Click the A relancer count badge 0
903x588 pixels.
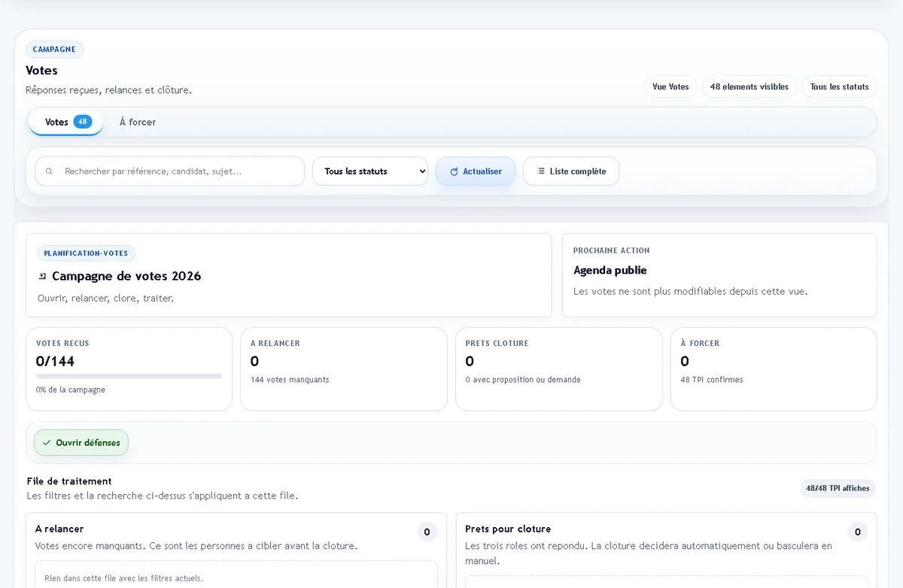point(427,532)
